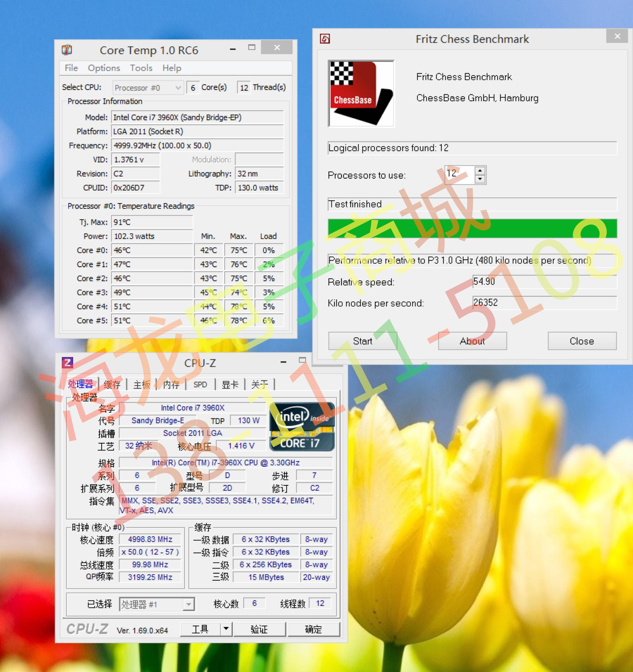
Task: Click the Intel Core i7 badge logo
Action: (302, 427)
